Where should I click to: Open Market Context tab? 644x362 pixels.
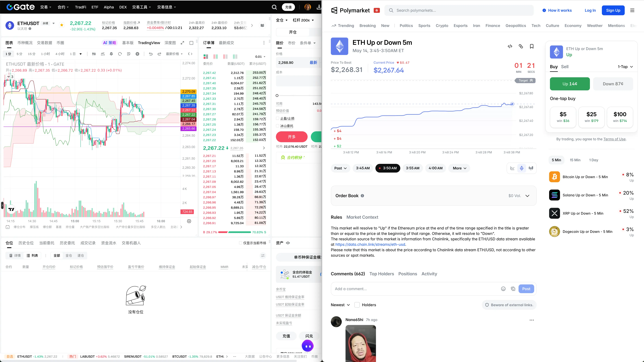(x=362, y=217)
